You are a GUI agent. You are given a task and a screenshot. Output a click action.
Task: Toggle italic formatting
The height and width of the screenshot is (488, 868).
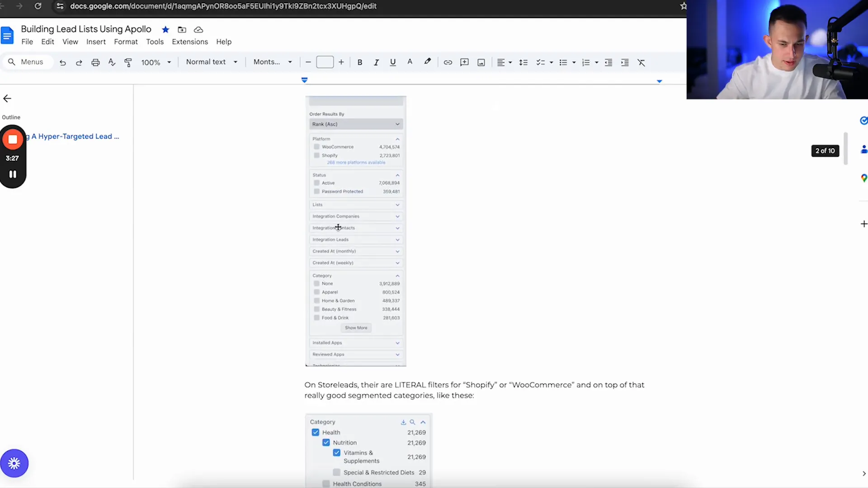[x=376, y=62]
